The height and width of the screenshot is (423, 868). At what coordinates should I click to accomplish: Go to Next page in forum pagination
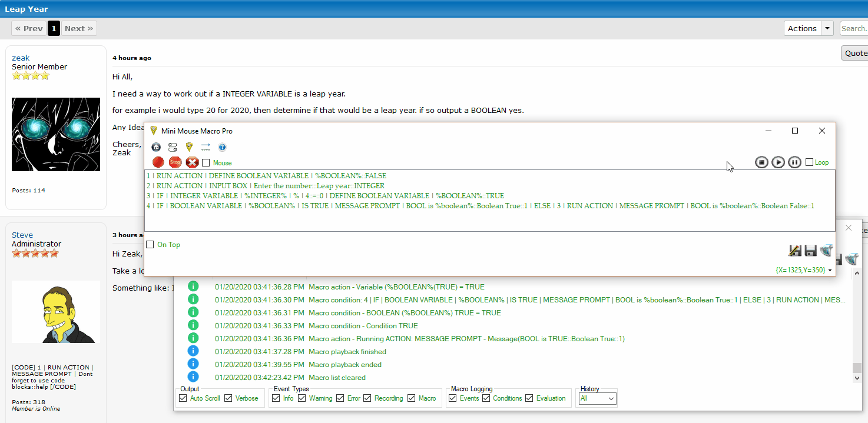click(x=79, y=28)
